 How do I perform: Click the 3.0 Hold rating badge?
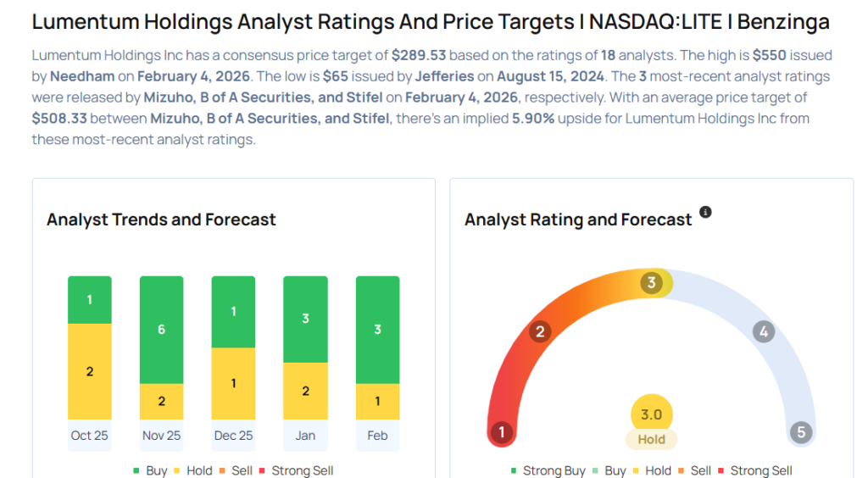[x=651, y=415]
